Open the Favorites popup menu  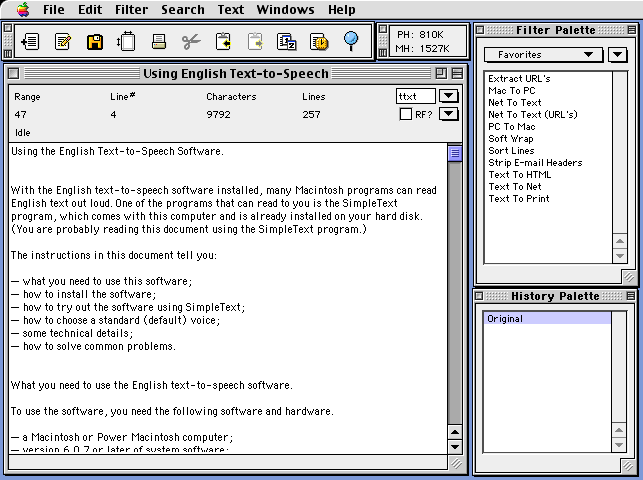point(543,55)
